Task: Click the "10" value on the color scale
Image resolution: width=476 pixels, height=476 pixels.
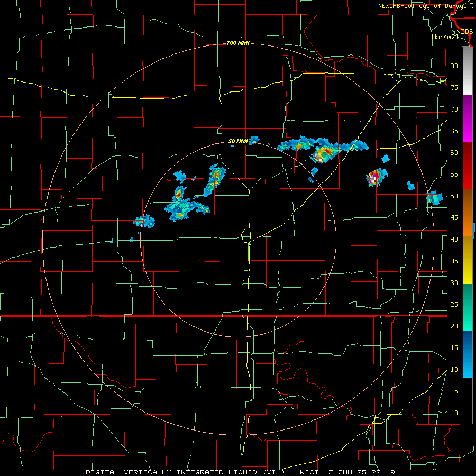Action: coord(454,370)
